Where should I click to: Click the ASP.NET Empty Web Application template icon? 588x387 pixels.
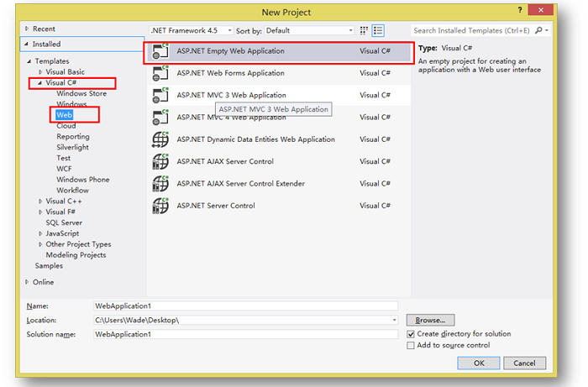160,51
